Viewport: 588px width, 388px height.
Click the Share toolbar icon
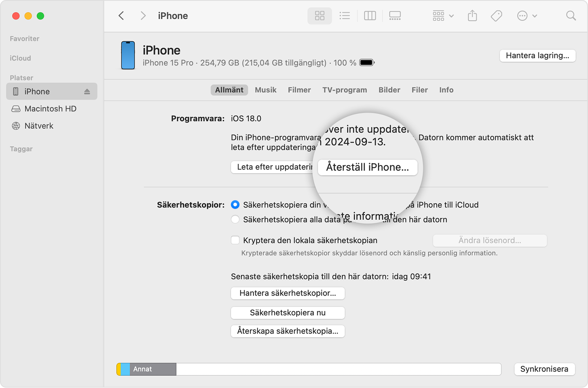point(472,16)
